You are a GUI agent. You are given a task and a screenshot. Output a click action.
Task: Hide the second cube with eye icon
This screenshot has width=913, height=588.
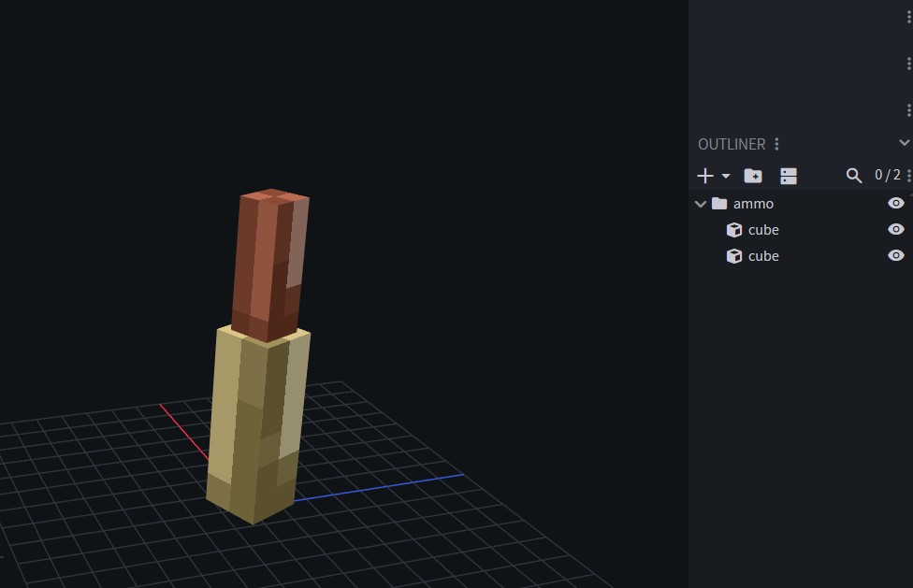coord(895,255)
